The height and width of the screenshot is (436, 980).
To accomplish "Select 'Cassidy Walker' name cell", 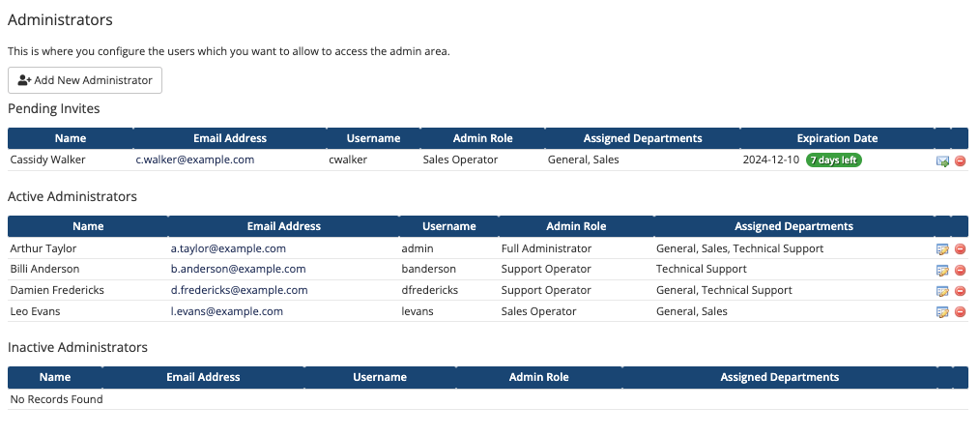I will click(47, 160).
